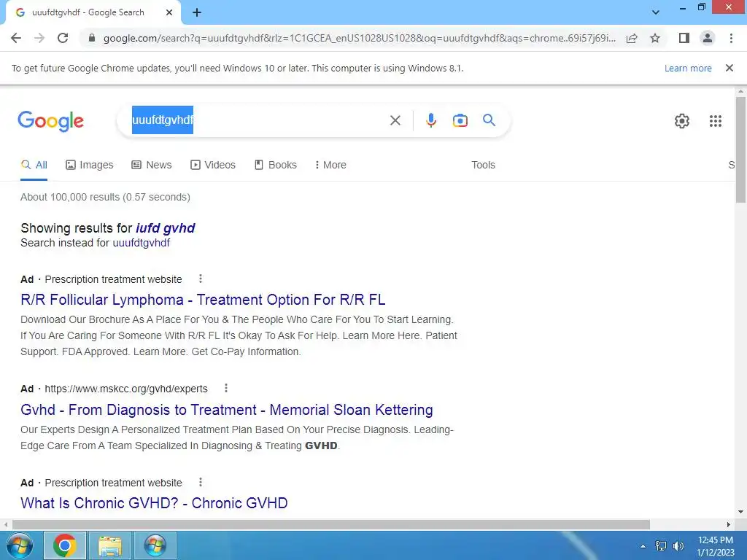747x560 pixels.
Task: Switch to News results tab
Action: tap(152, 166)
